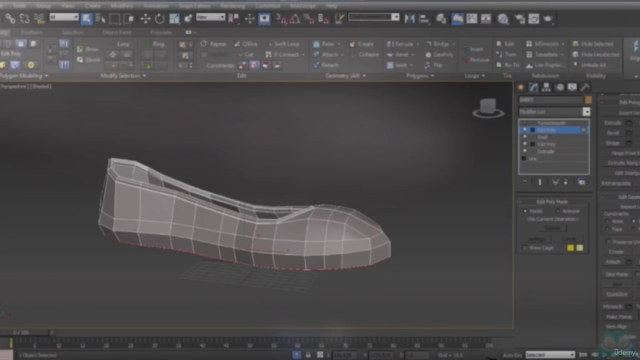Expand the Polygon Modeling panel arrow
This screenshot has height=360, width=640.
click(46, 76)
